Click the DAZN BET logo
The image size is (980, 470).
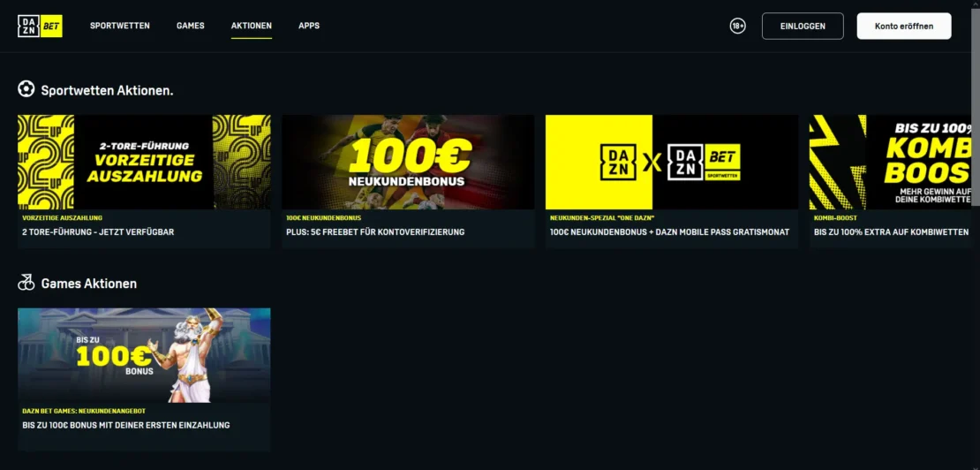tap(40, 26)
